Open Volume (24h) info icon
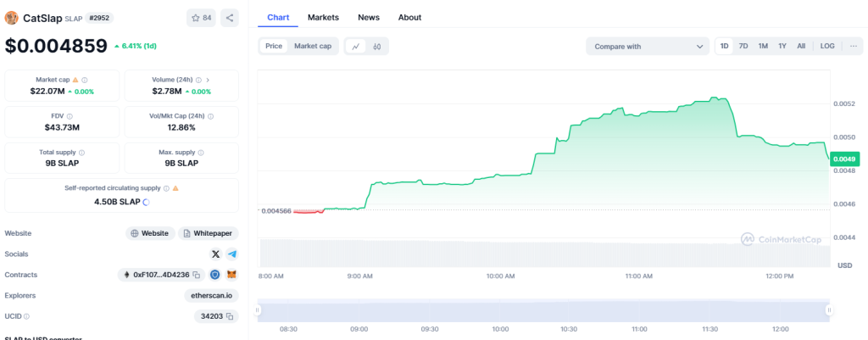 click(x=198, y=80)
